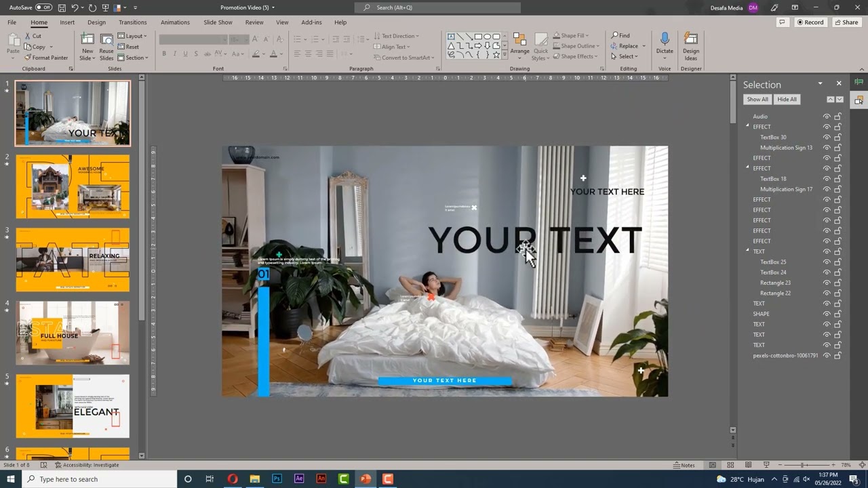Click the Hide All button
The image size is (868, 488).
tap(787, 100)
